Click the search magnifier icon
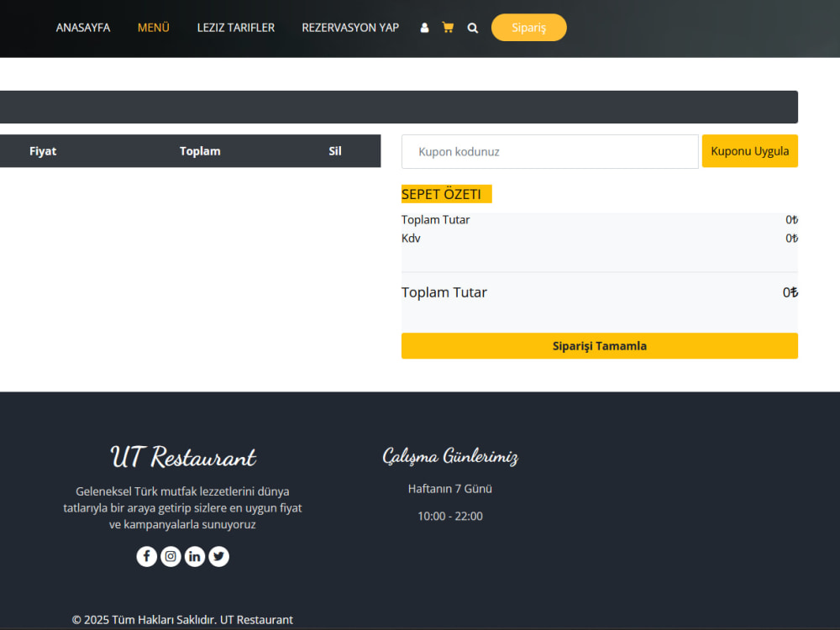840x630 pixels. click(x=472, y=28)
